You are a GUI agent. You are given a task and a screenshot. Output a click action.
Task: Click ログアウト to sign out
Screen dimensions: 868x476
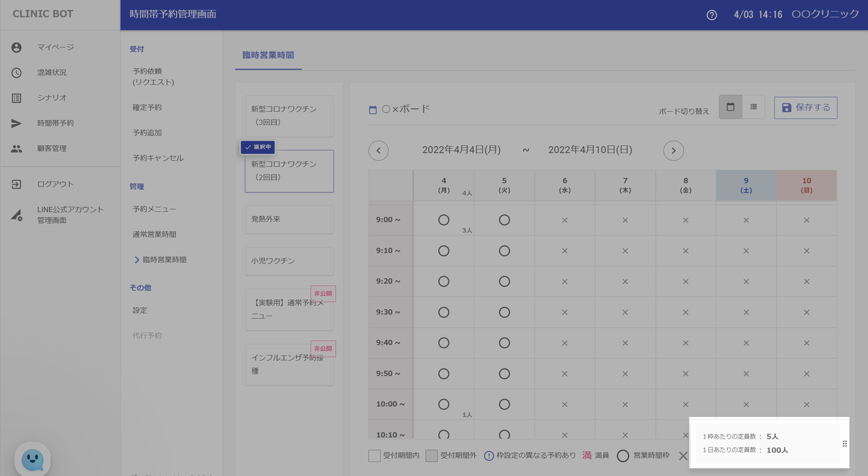click(x=56, y=184)
